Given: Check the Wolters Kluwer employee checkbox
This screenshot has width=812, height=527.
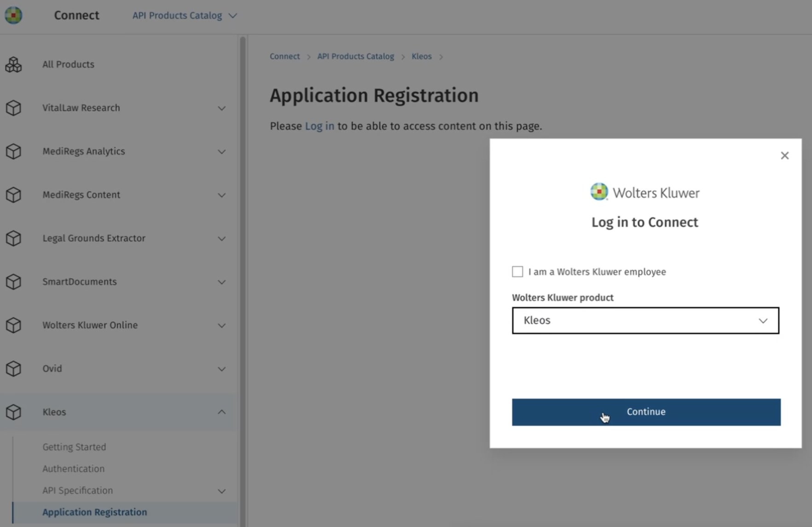Looking at the screenshot, I should (x=517, y=272).
